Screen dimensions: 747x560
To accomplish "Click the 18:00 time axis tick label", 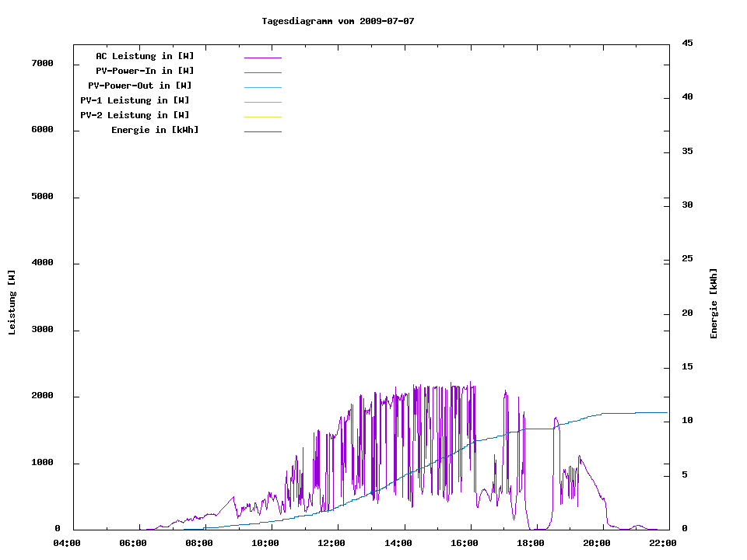I will [530, 543].
